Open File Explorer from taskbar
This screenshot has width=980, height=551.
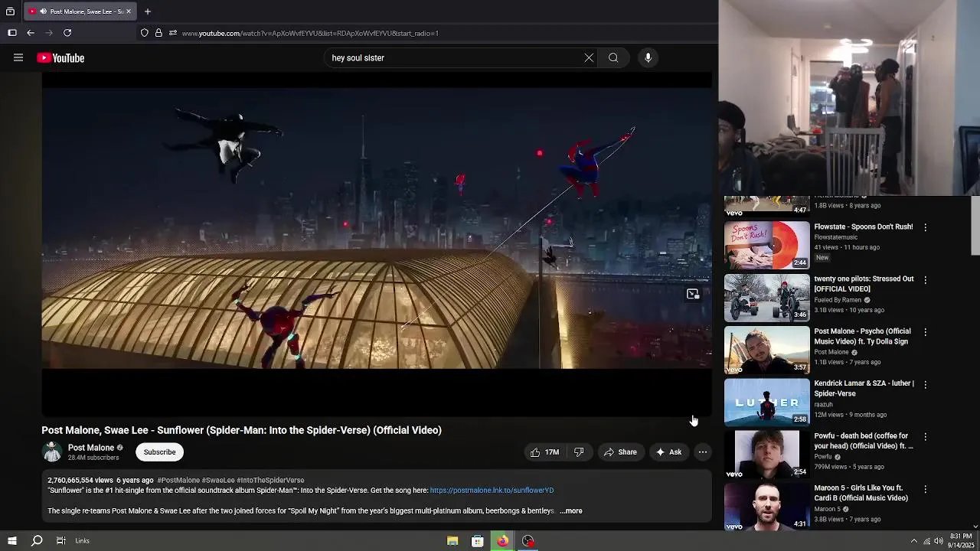452,541
